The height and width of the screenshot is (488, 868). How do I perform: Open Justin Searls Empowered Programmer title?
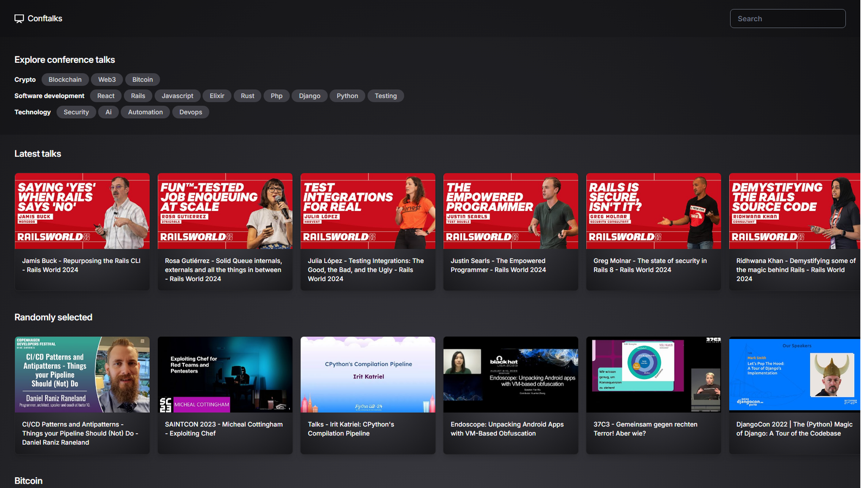click(499, 265)
